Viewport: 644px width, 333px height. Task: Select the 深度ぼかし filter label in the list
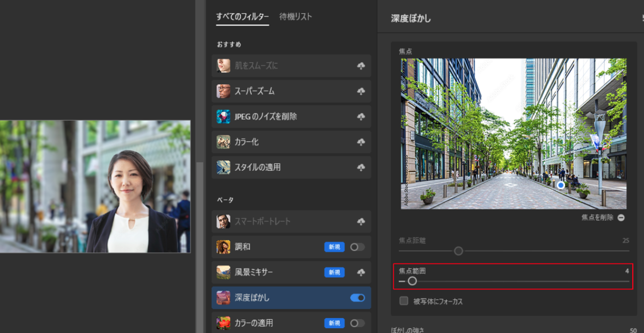click(252, 298)
